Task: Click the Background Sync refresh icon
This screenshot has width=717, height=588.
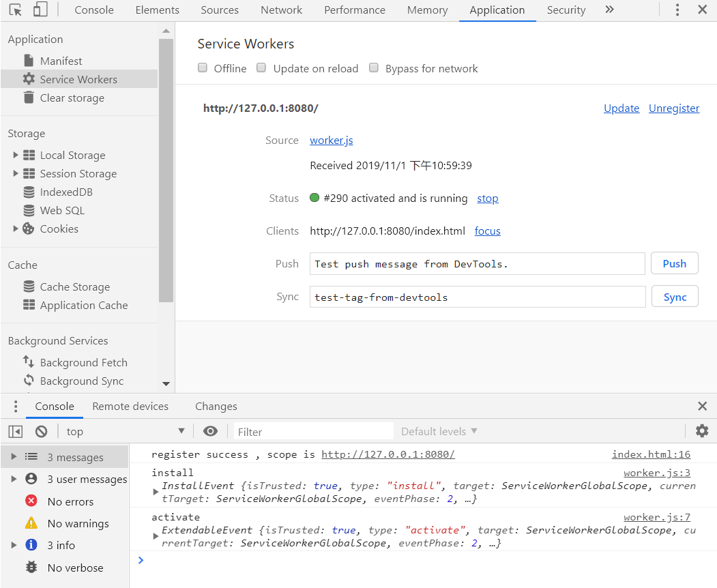Action: tap(29, 380)
